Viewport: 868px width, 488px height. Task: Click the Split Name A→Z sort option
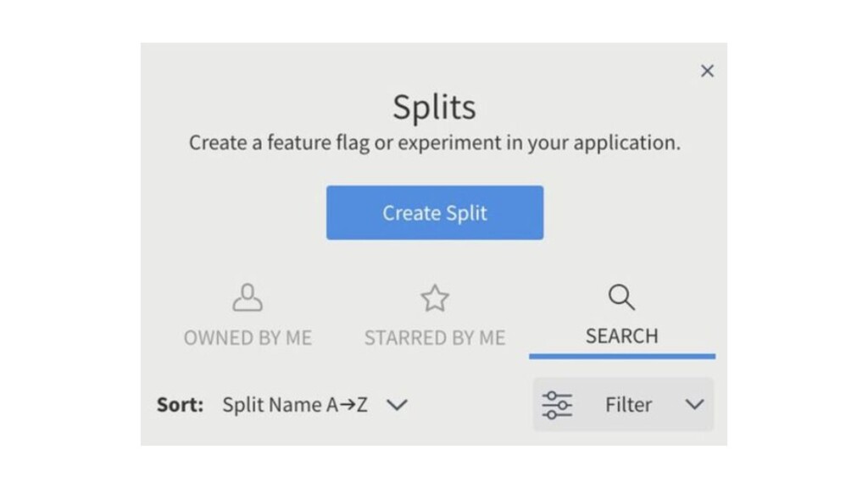click(294, 405)
